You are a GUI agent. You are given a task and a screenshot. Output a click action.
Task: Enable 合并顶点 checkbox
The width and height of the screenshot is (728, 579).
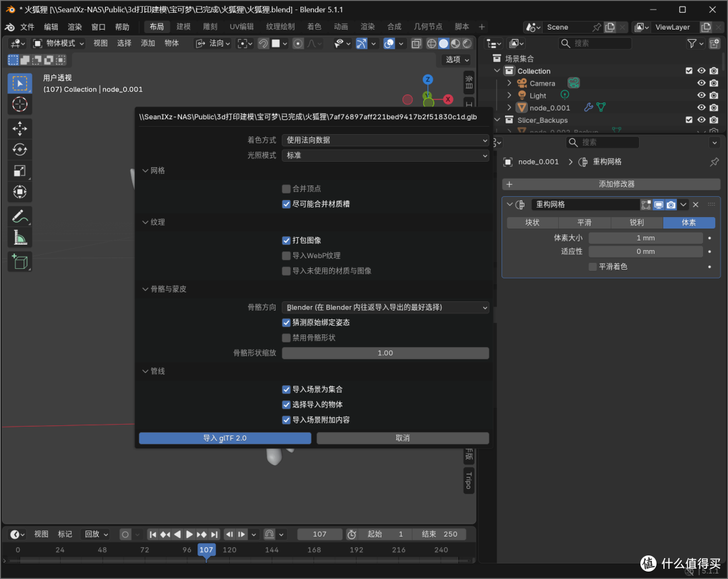(286, 189)
